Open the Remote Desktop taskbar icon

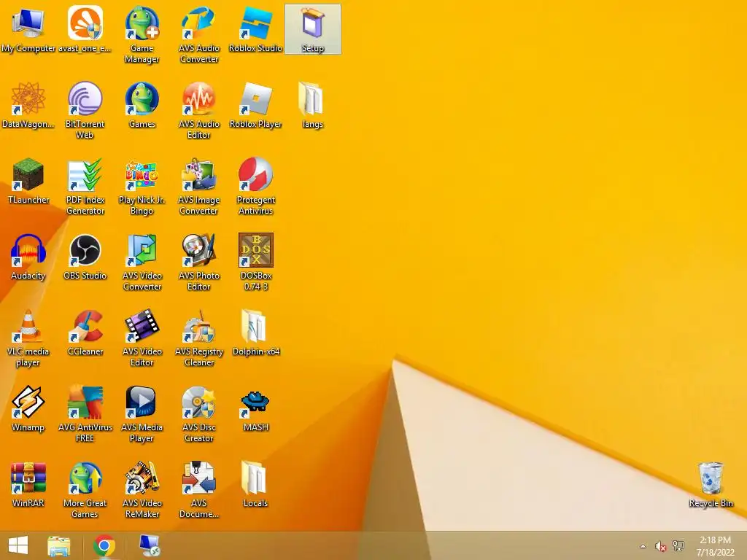tap(150, 545)
